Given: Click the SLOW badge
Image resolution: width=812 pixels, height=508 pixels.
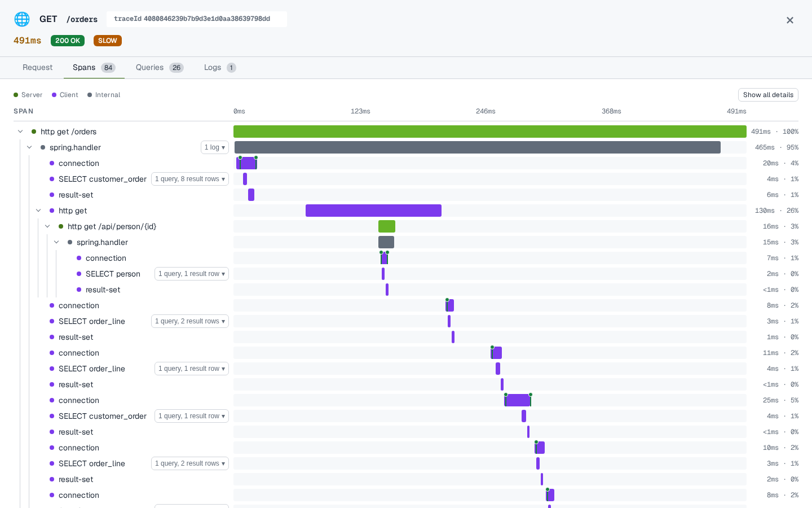Looking at the screenshot, I should point(108,41).
